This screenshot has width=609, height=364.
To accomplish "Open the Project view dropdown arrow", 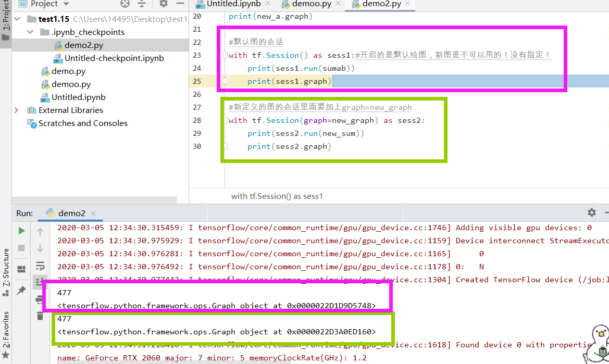I will point(66,4).
